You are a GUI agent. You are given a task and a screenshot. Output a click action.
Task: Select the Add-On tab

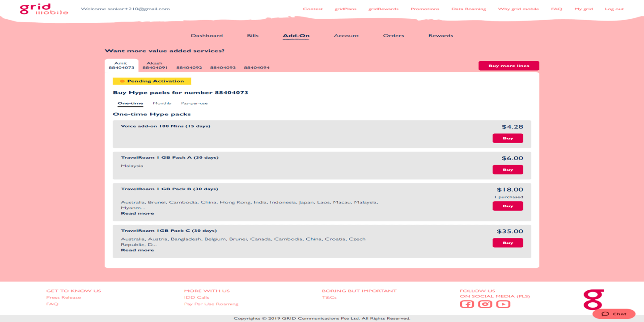click(x=296, y=36)
